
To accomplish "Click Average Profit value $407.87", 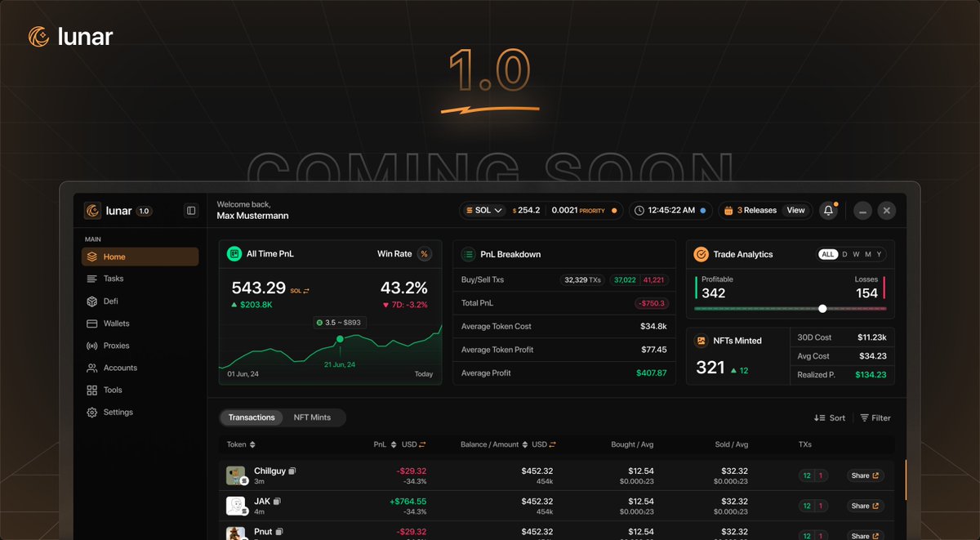I will click(x=652, y=373).
